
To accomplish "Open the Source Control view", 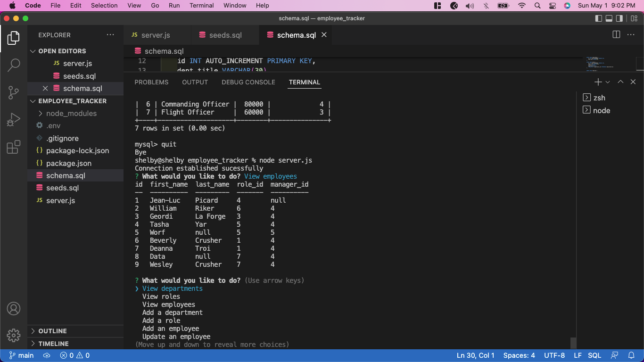I will 14,92.
